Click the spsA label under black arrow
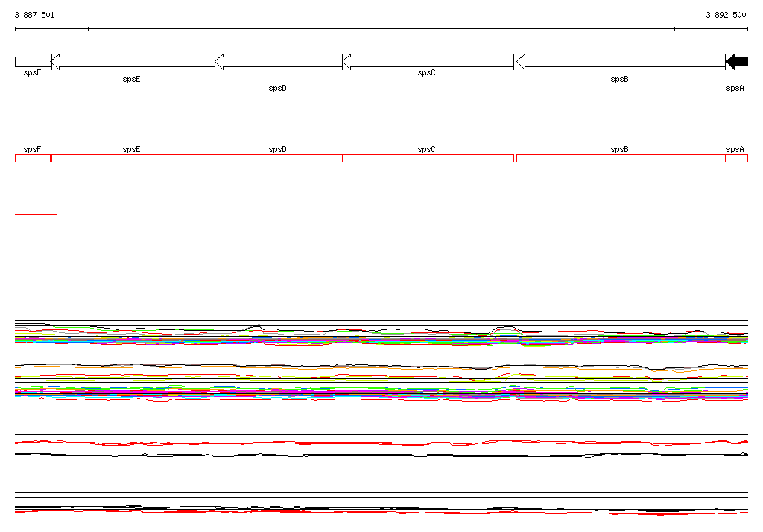The image size is (763, 532). 735,88
